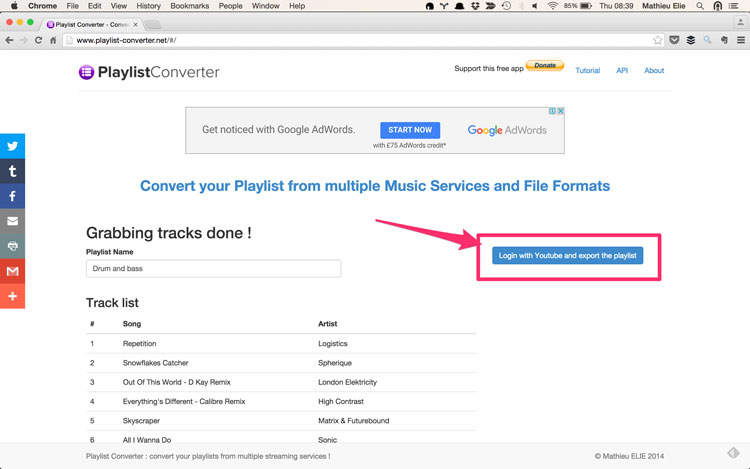Bookmark page with star icon

tap(658, 40)
